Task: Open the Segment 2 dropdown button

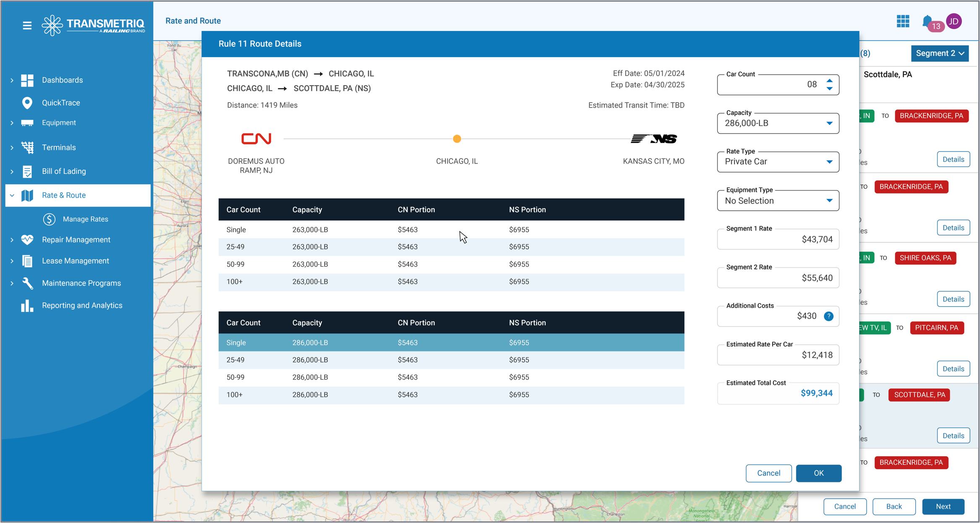Action: (939, 53)
